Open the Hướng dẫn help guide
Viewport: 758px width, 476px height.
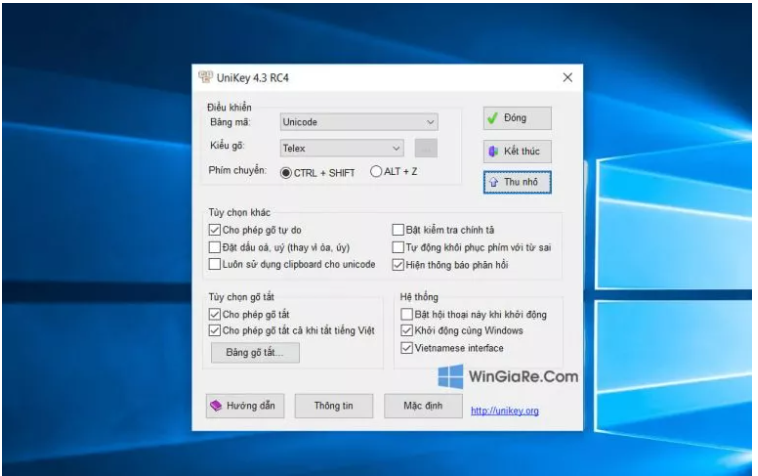coord(245,406)
